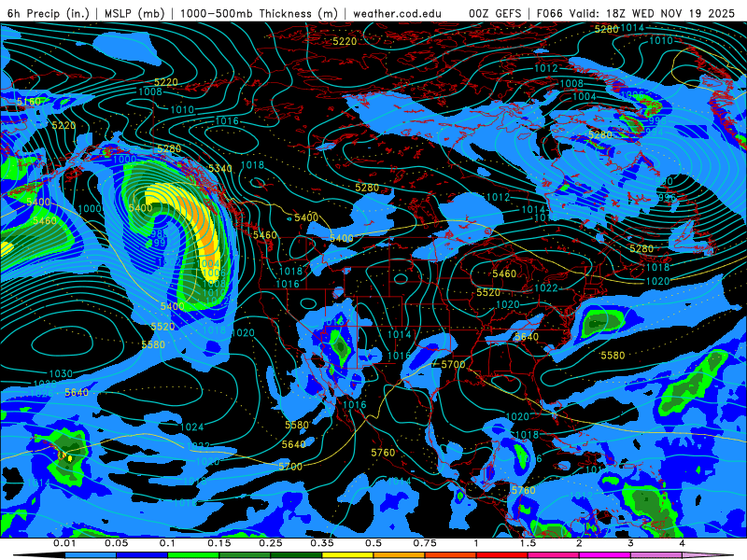
Task: Click the '5160' thickness contour label
Action: 29,102
